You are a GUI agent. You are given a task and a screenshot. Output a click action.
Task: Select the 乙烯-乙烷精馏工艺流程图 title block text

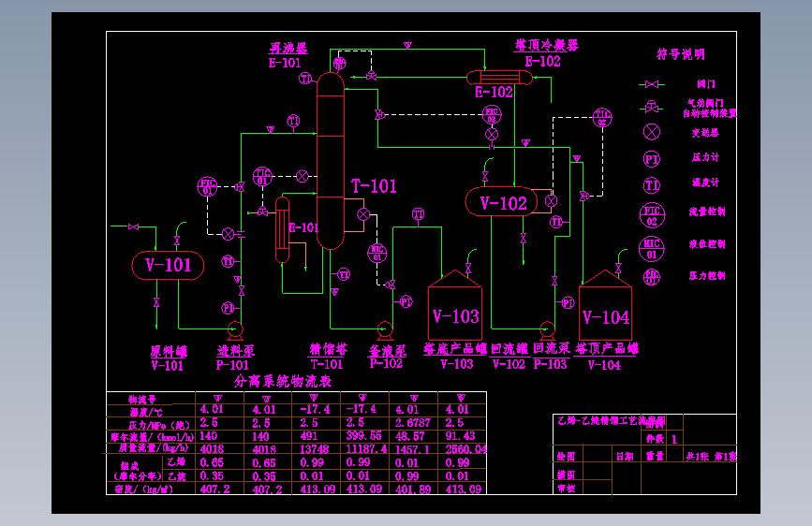(611, 421)
